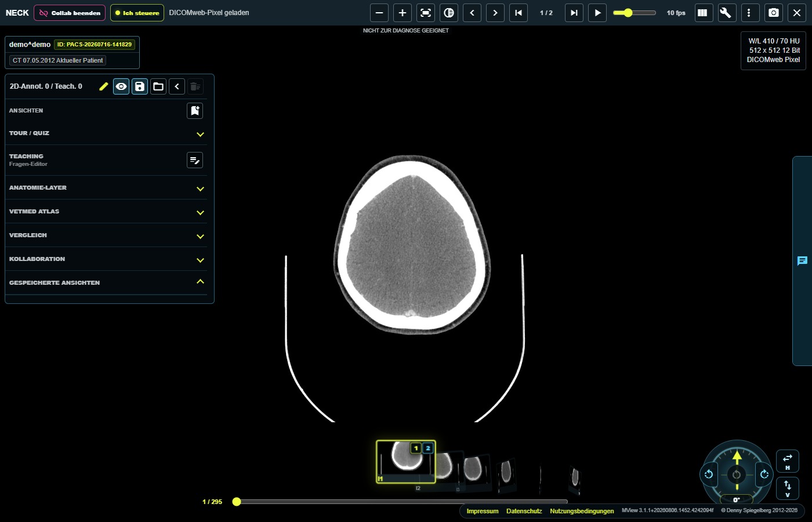Screen dimensions: 812x522
Task: Expand the Vergleich section
Action: pos(107,235)
